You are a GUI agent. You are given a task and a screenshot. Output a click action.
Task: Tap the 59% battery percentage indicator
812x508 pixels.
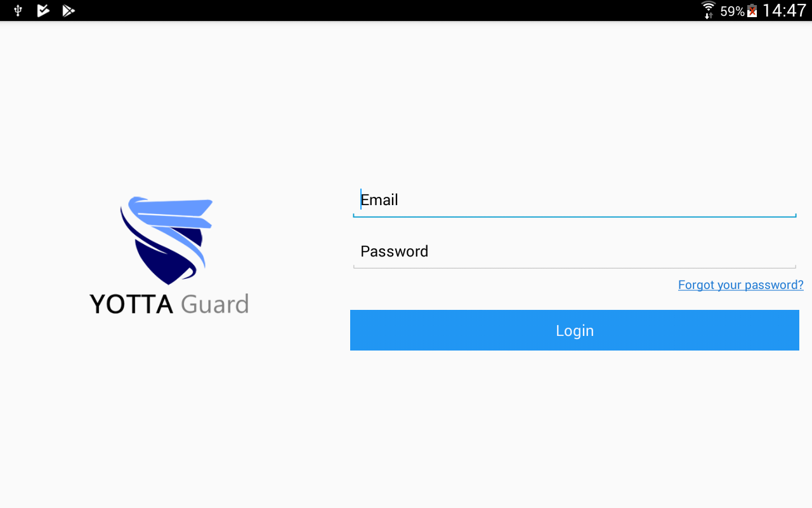point(732,11)
